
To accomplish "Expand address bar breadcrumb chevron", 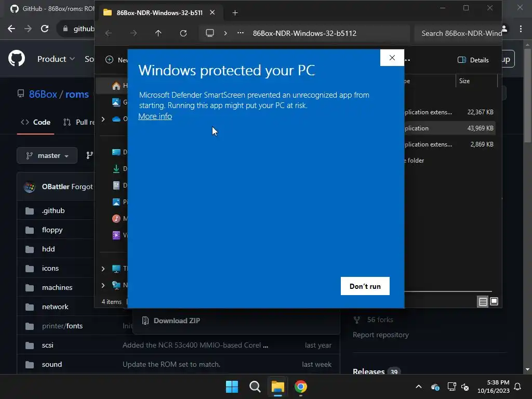I will (x=225, y=33).
